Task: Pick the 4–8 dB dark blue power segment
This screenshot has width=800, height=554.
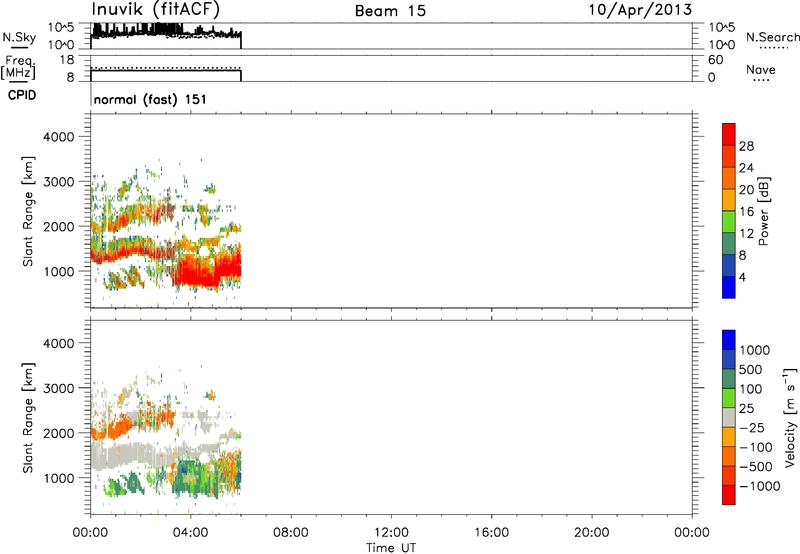Action: pos(729,265)
